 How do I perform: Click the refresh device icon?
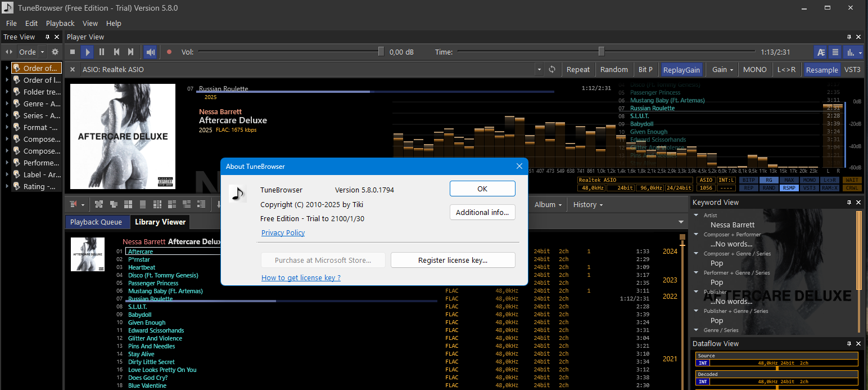pyautogui.click(x=552, y=70)
